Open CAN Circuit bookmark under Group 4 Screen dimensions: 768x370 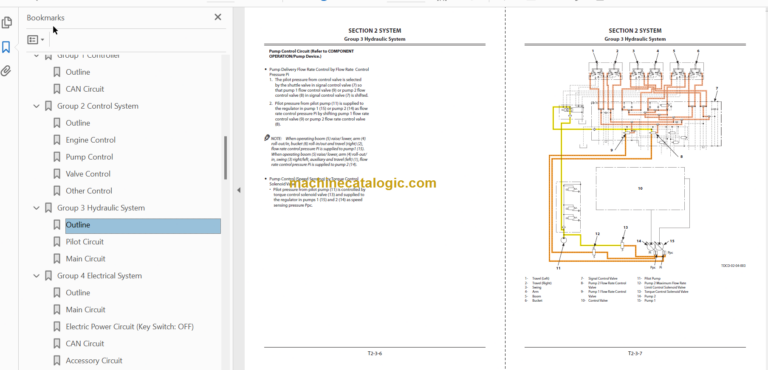85,344
